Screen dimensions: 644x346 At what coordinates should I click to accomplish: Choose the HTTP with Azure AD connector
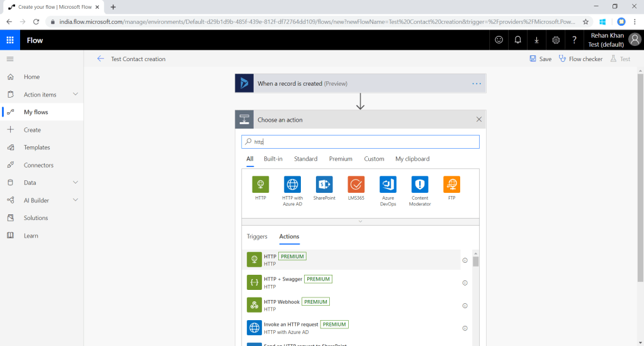[292, 185]
